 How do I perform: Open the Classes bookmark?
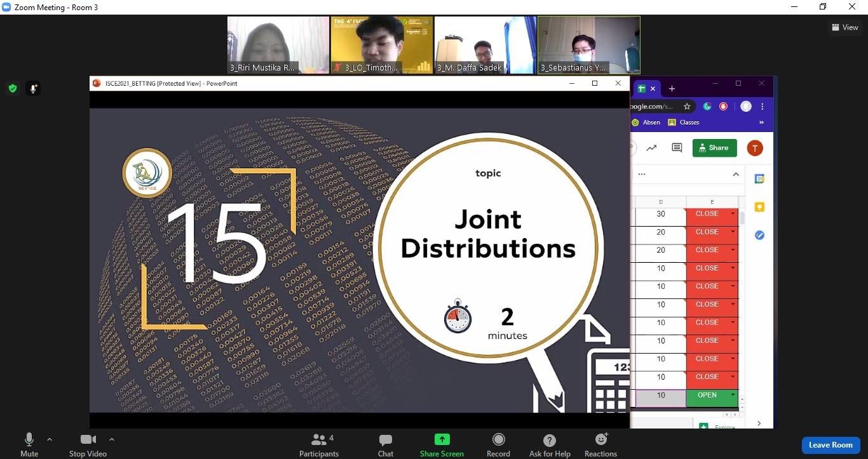(x=684, y=123)
